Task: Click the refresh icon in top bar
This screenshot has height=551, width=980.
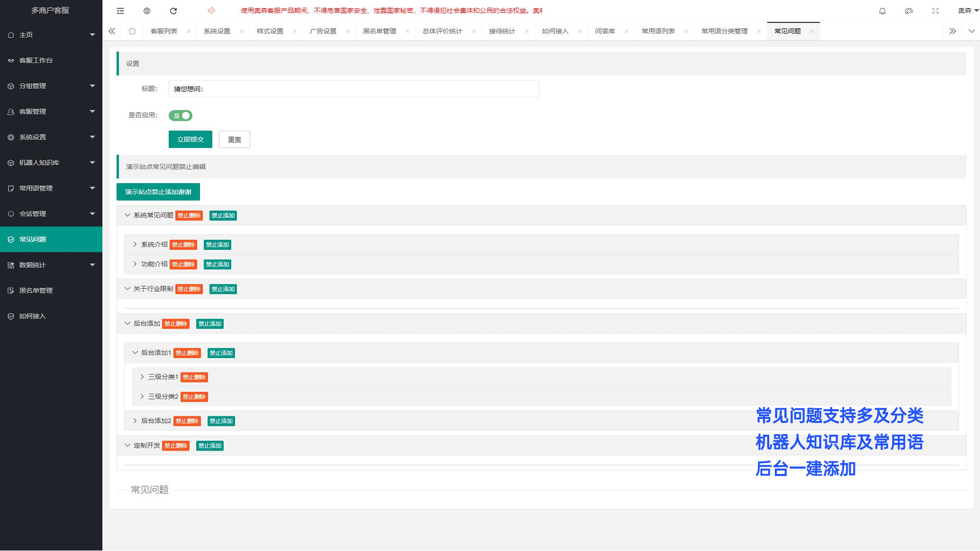Action: tap(174, 11)
